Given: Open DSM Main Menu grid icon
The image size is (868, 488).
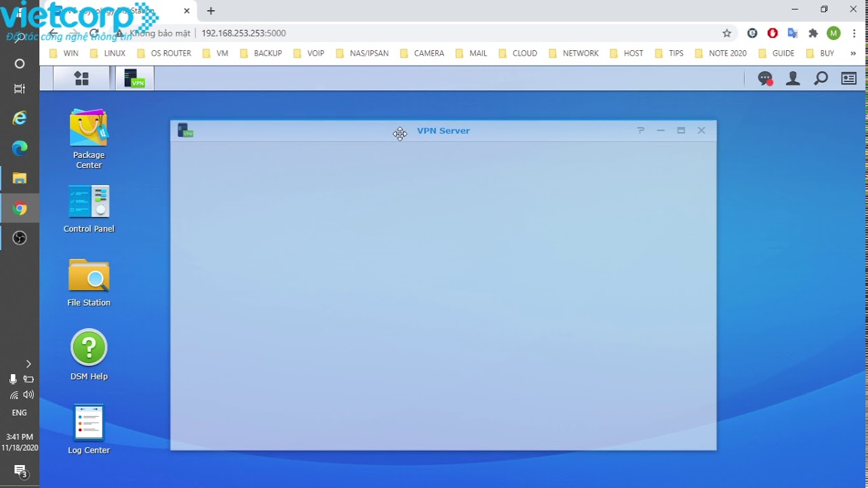Looking at the screenshot, I should click(x=81, y=79).
